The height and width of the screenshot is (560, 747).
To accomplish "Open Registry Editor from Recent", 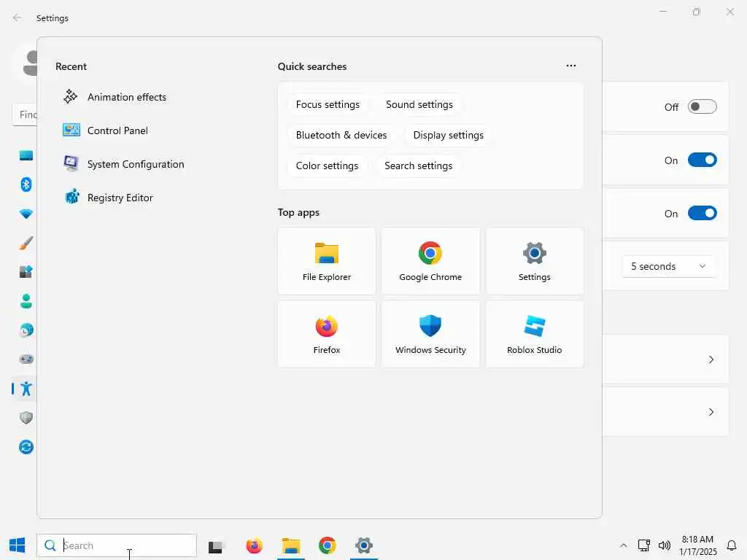I will tap(120, 198).
